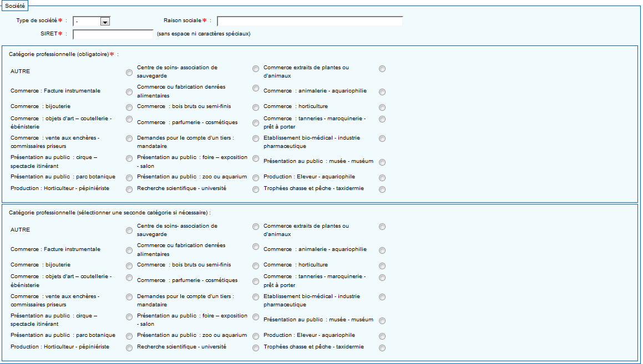Select mandataire radio in second category group
Image resolution: width=643 pixels, height=364 pixels.
255,298
